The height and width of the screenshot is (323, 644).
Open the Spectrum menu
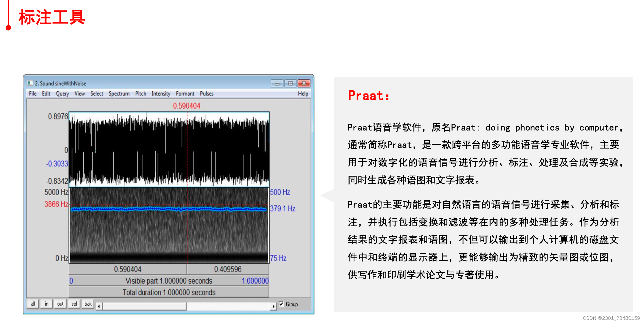pyautogui.click(x=119, y=93)
